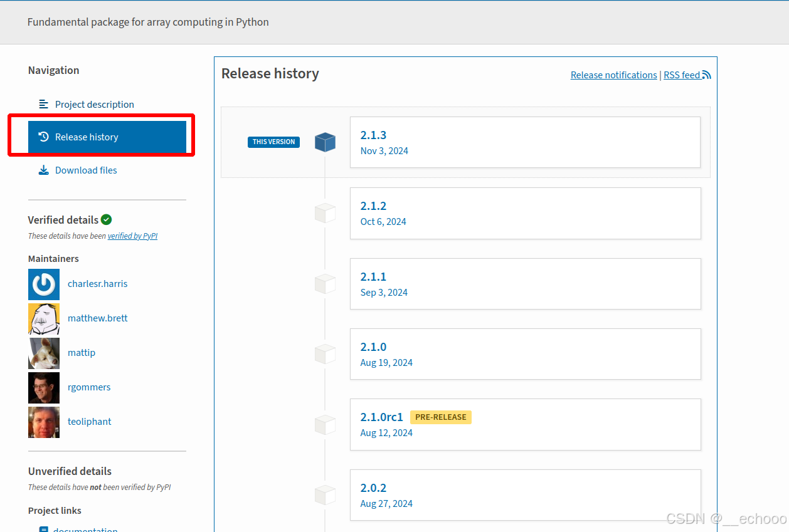Open release version 2.1.2
The image size is (789, 532).
(x=525, y=213)
